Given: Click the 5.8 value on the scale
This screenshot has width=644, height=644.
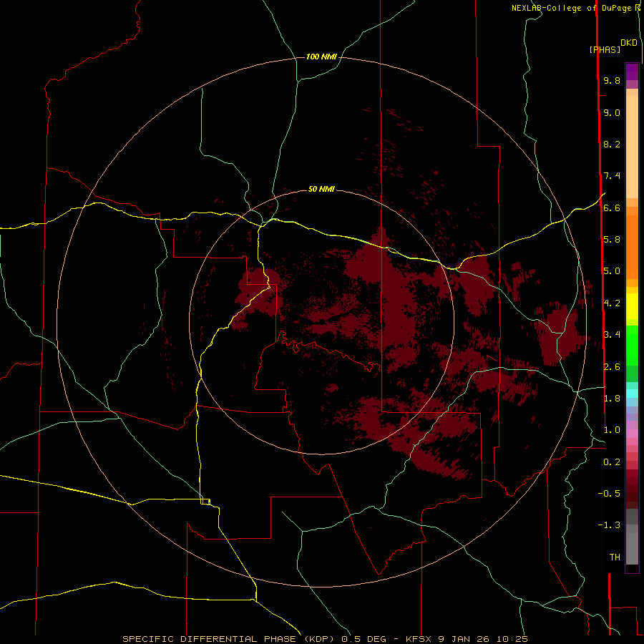Looking at the screenshot, I should pyautogui.click(x=612, y=239).
